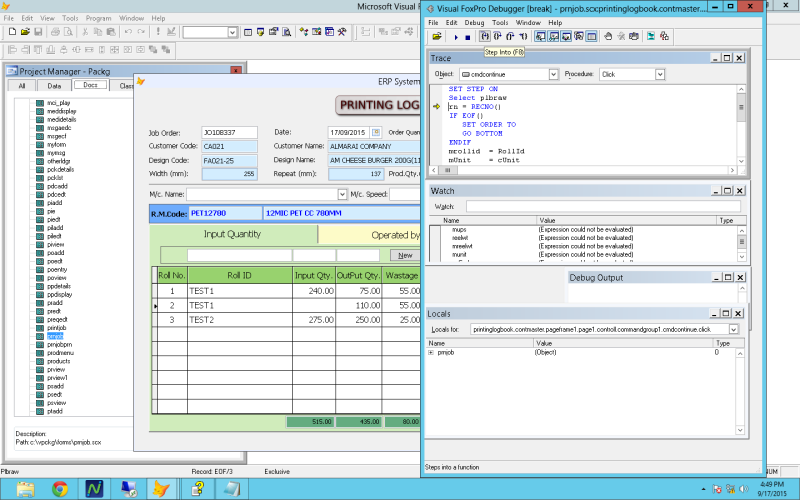Click the Step Out debugger icon
This screenshot has width=800, height=500.
510,36
